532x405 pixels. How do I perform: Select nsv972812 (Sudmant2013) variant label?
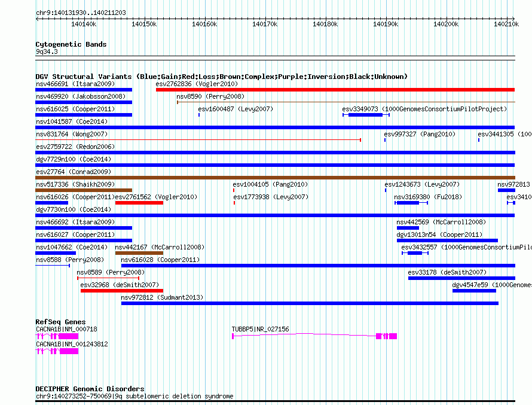[x=162, y=297]
